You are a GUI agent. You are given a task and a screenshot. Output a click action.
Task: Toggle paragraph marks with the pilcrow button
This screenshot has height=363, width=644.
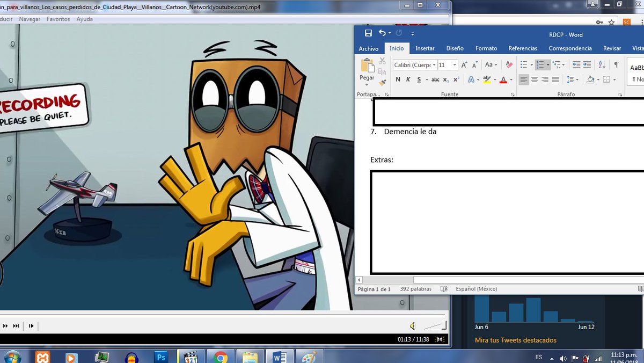pyautogui.click(x=617, y=65)
